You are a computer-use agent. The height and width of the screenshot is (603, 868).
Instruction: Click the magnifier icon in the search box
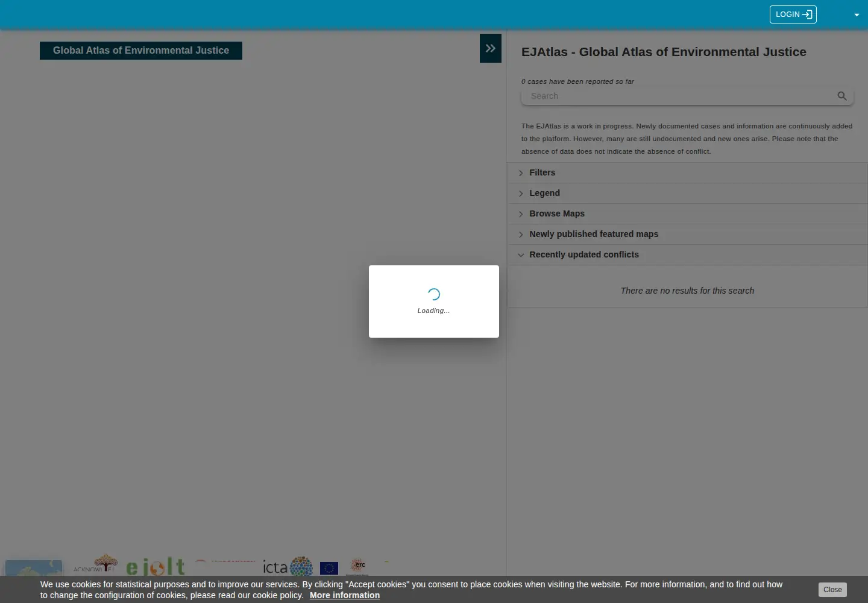coord(842,96)
